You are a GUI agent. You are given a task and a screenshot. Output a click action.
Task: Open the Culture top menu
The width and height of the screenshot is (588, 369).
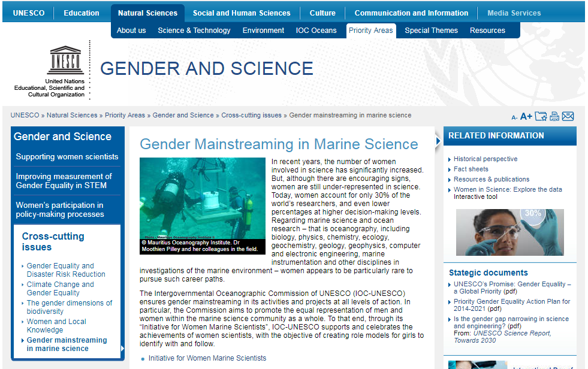[322, 13]
